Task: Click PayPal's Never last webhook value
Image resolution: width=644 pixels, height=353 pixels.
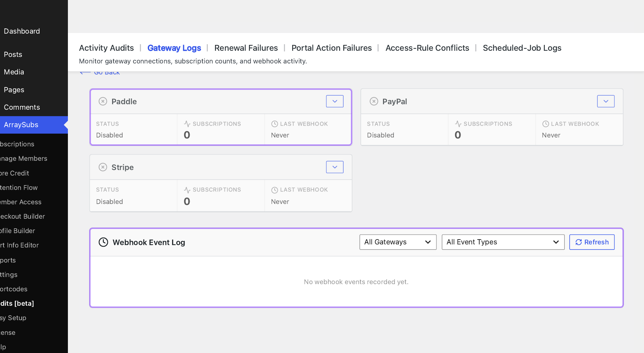Action: click(551, 135)
